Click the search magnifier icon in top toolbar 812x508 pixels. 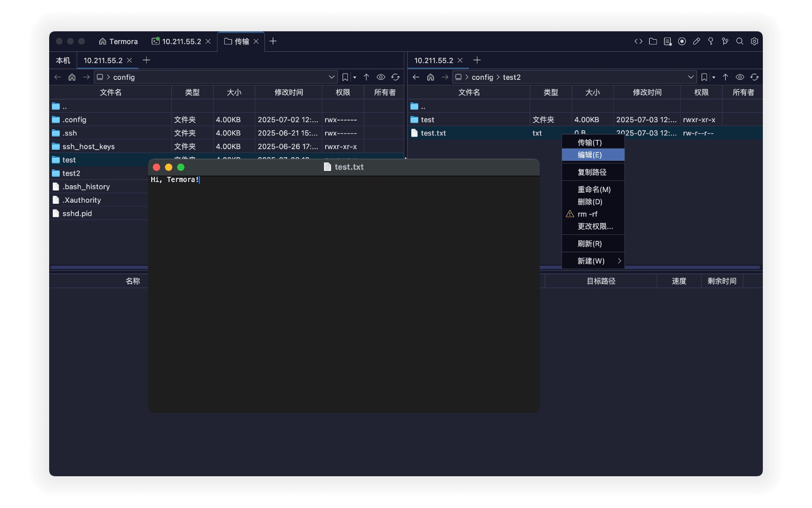point(740,41)
